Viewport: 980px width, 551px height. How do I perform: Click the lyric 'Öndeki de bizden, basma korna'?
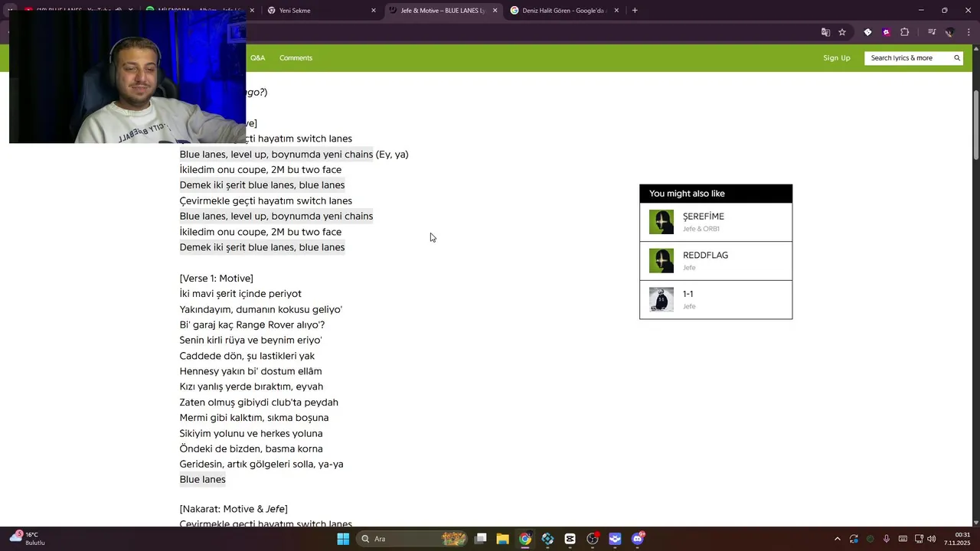(x=251, y=448)
